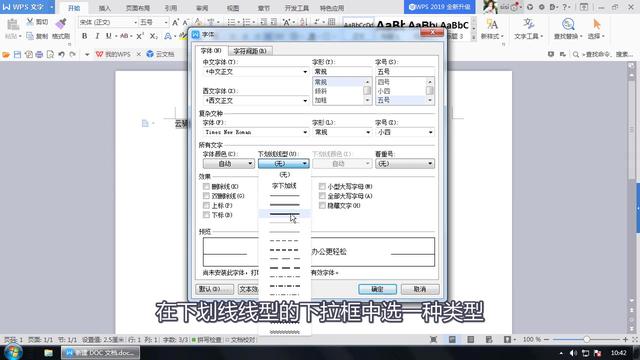Click the Save icon in quick toolbar
640x360 pixels.
pyautogui.click(x=17, y=54)
